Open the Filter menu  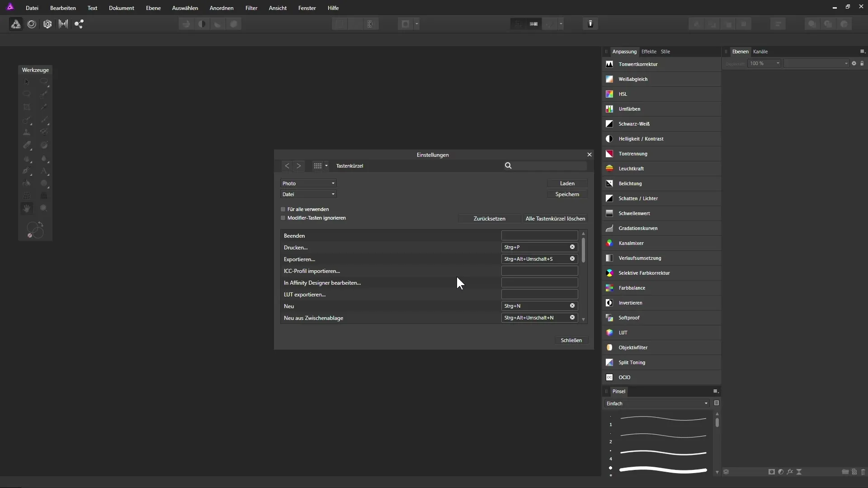click(x=251, y=8)
